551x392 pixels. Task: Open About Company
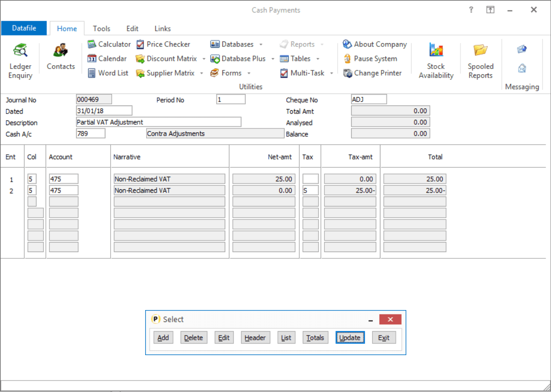375,44
